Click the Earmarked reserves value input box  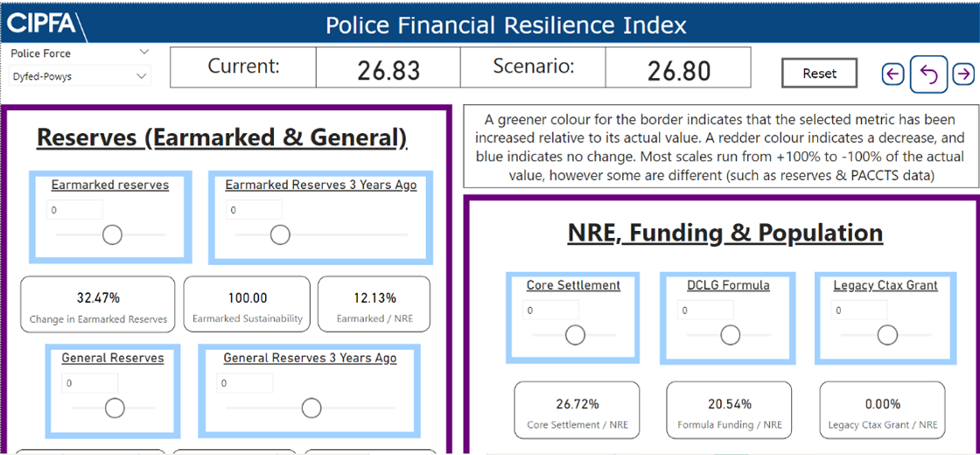point(75,210)
